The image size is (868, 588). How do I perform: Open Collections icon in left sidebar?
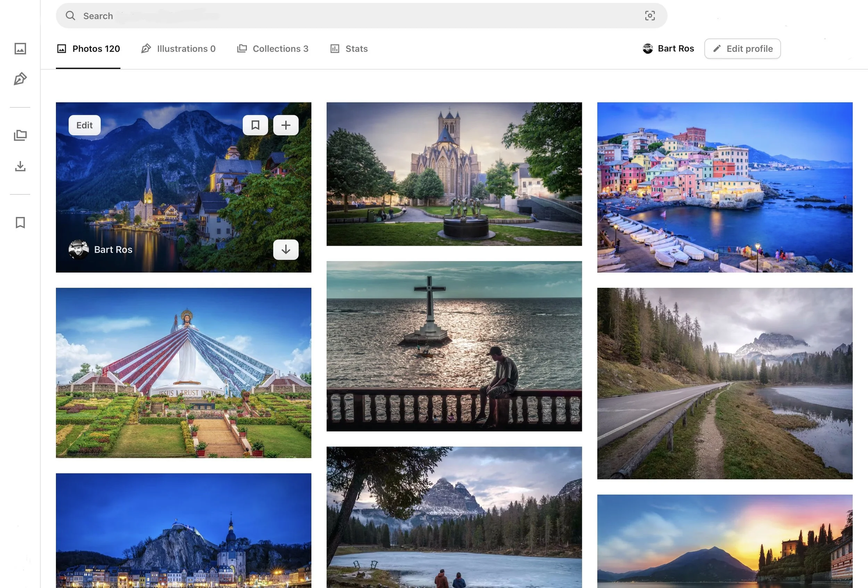[x=20, y=135]
